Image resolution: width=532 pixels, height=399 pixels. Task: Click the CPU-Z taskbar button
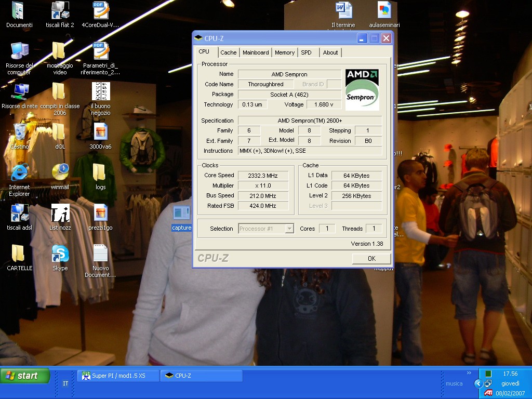(201, 376)
